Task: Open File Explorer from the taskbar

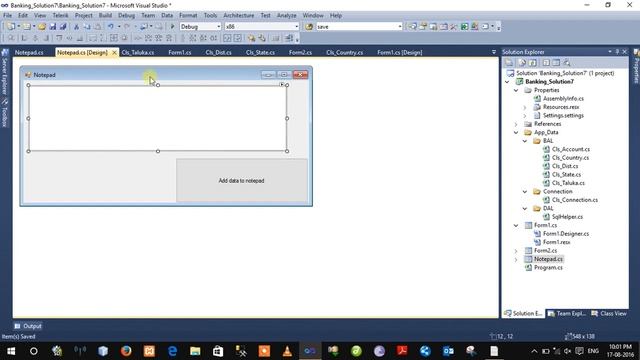Action: click(x=195, y=351)
